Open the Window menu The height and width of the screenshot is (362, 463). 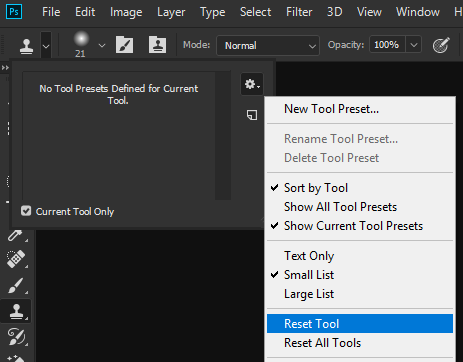coord(418,12)
